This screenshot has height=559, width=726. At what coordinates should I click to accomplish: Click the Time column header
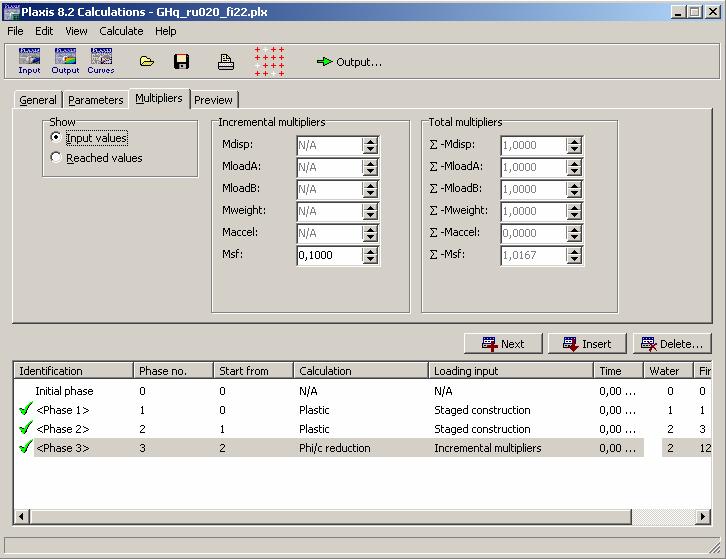click(x=619, y=371)
